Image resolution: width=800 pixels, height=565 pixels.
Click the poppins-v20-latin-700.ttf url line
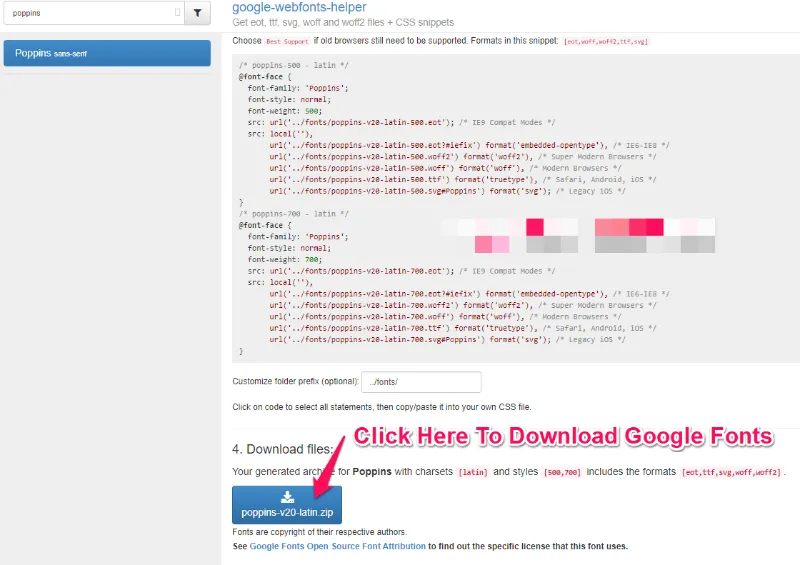[x=463, y=328]
